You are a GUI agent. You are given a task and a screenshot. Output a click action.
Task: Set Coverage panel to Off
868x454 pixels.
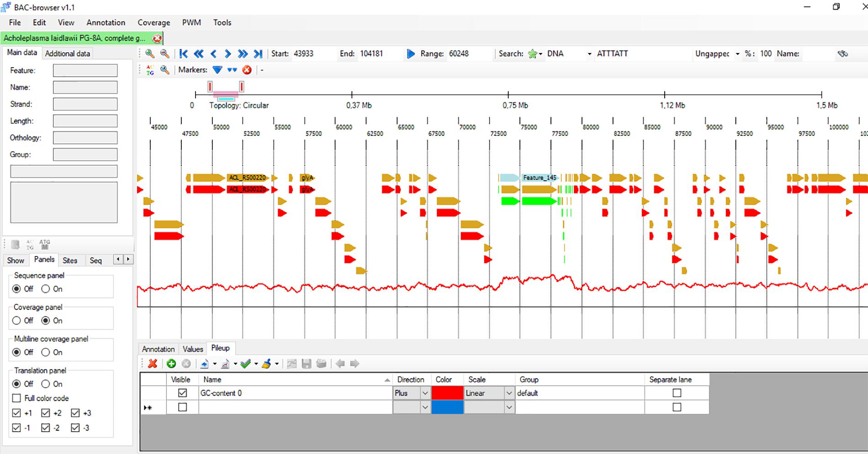tap(16, 320)
